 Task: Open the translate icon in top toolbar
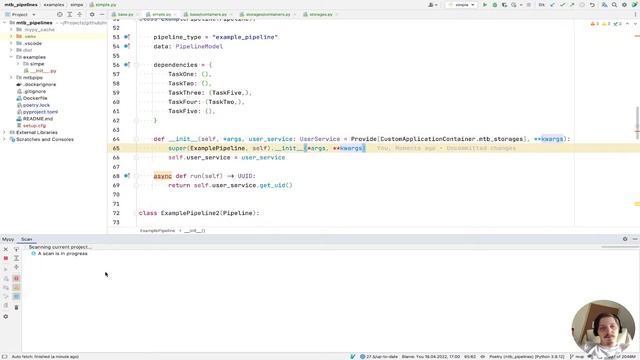tap(604, 5)
